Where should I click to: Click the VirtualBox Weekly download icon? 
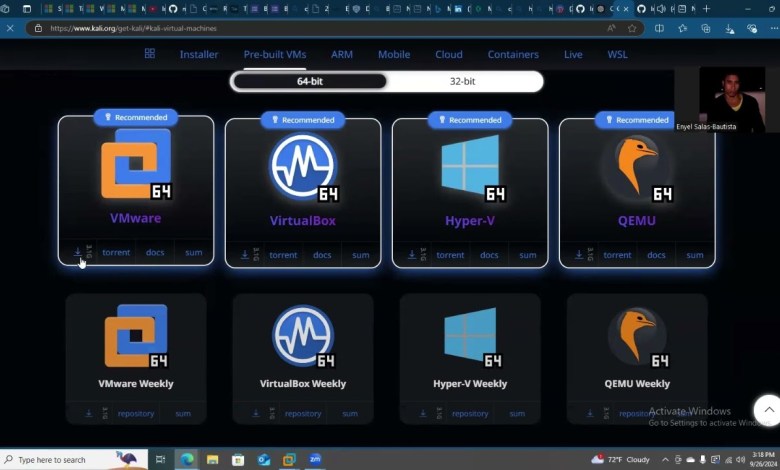pyautogui.click(x=256, y=413)
